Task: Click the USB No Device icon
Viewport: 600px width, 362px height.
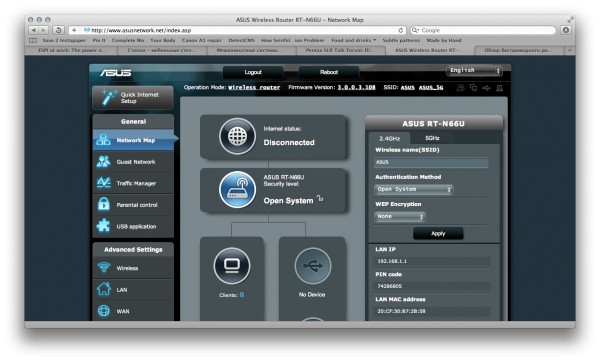Action: point(313,266)
